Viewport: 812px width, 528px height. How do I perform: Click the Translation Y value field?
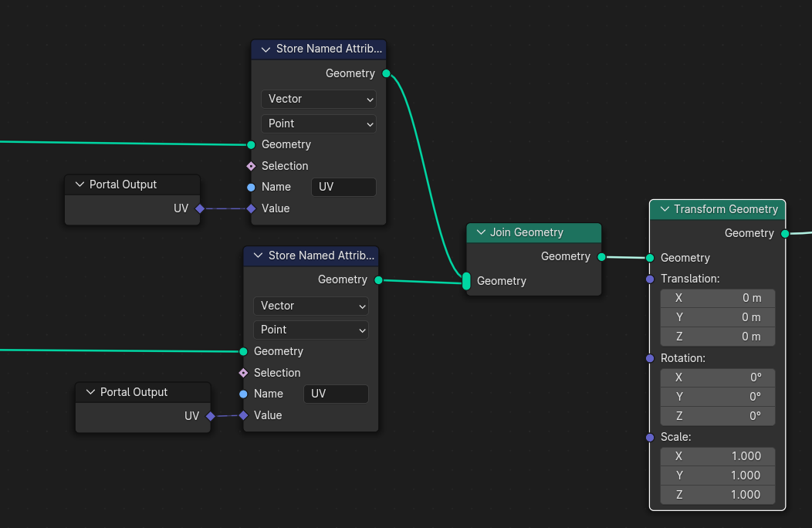718,317
